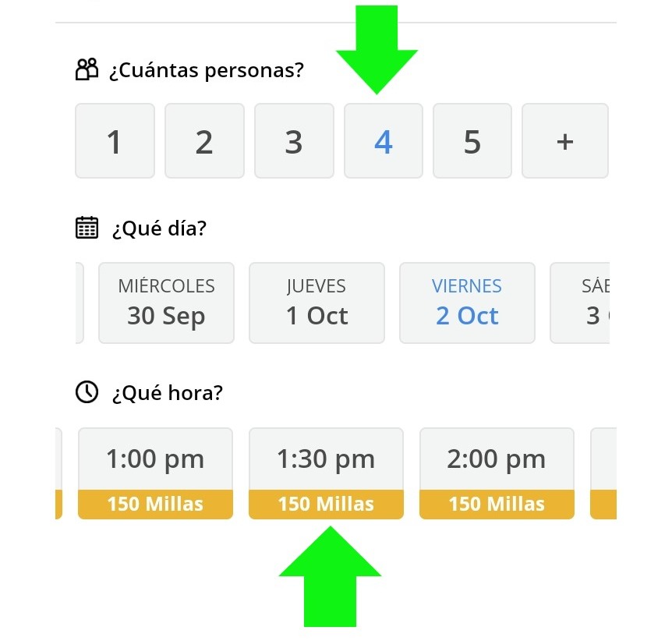Pick the 4 people option
Screen dimensions: 672x641
pos(383,141)
